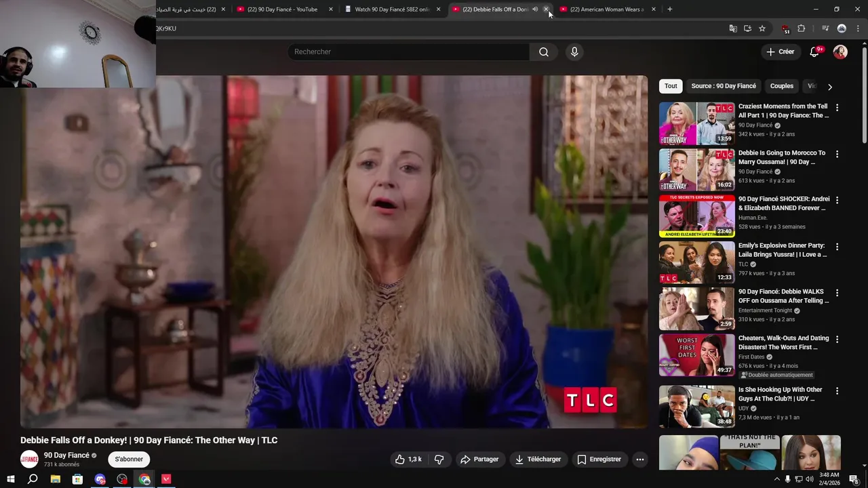868x488 pixels.
Task: Open Emily's Explosive Dinner Party thumbnail
Action: coord(696,262)
